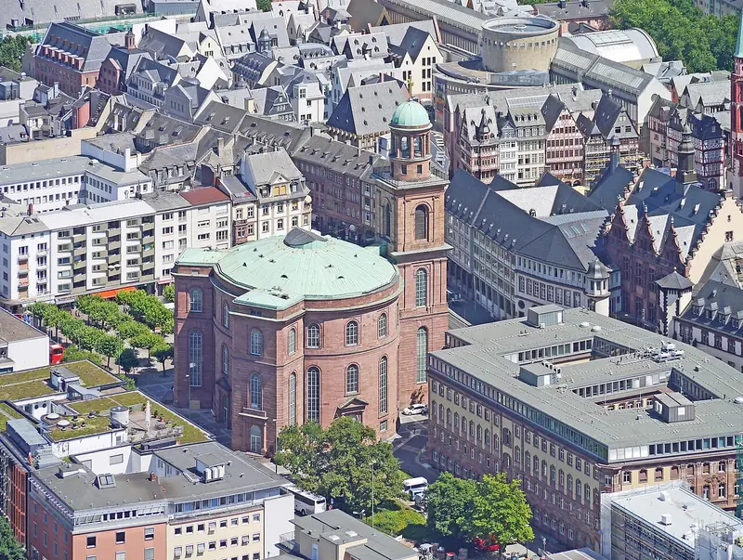Select the white coach bus at the bottom
Viewport: 743px width, 560px height.
307,502
